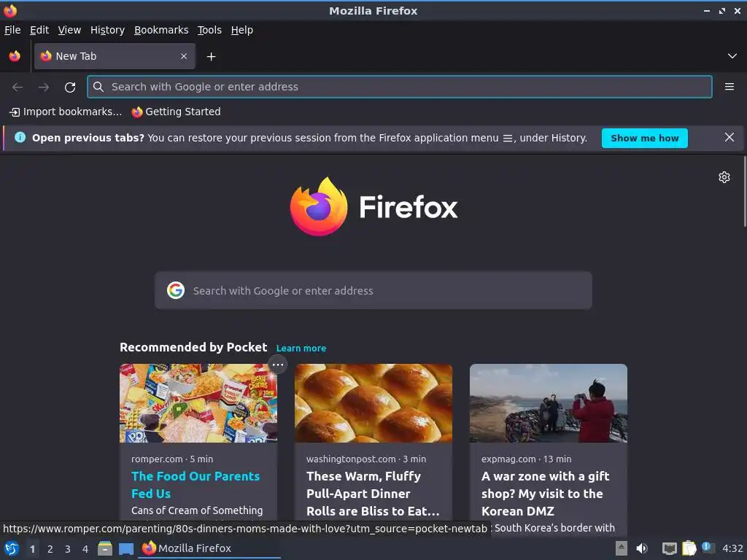Go back one page
This screenshot has height=560, width=747.
[x=18, y=87]
